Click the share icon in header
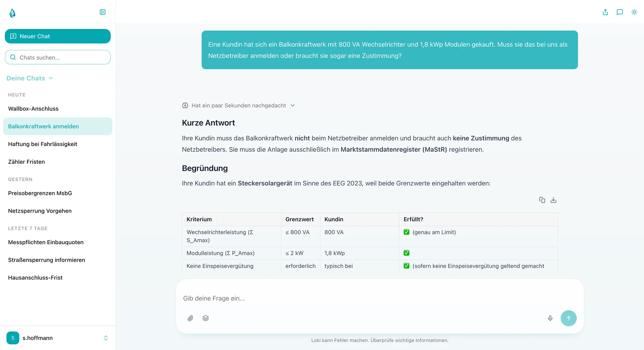 pos(605,12)
